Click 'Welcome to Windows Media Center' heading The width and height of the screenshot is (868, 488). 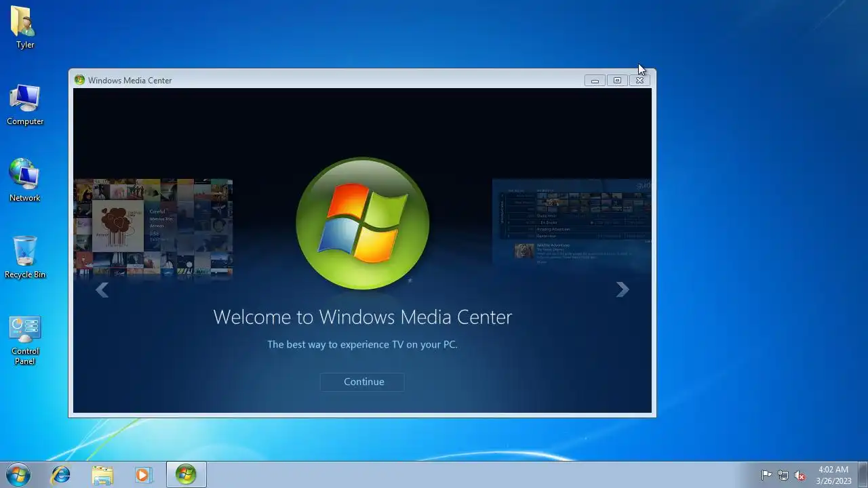click(363, 317)
